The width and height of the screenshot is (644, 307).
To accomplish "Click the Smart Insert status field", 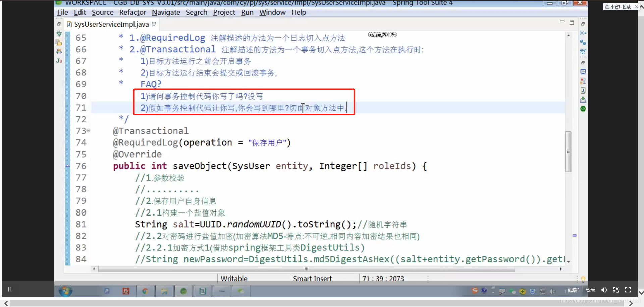I will 312,279.
